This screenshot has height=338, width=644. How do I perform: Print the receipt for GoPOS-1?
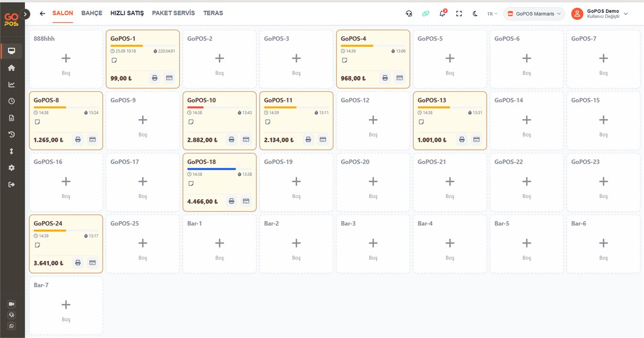[155, 78]
